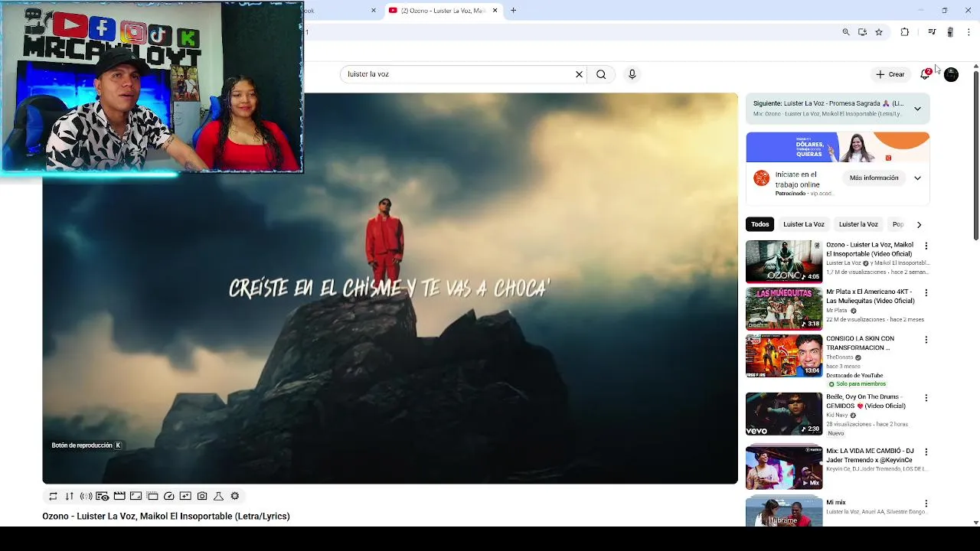980x551 pixels.
Task: Bookmark this page with the star icon
Action: (x=879, y=32)
